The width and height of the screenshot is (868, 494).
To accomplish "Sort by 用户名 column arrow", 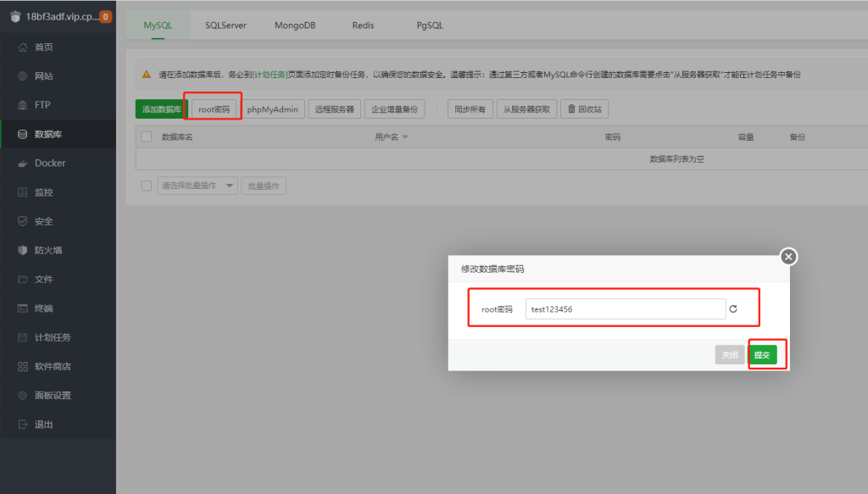I will coord(405,137).
